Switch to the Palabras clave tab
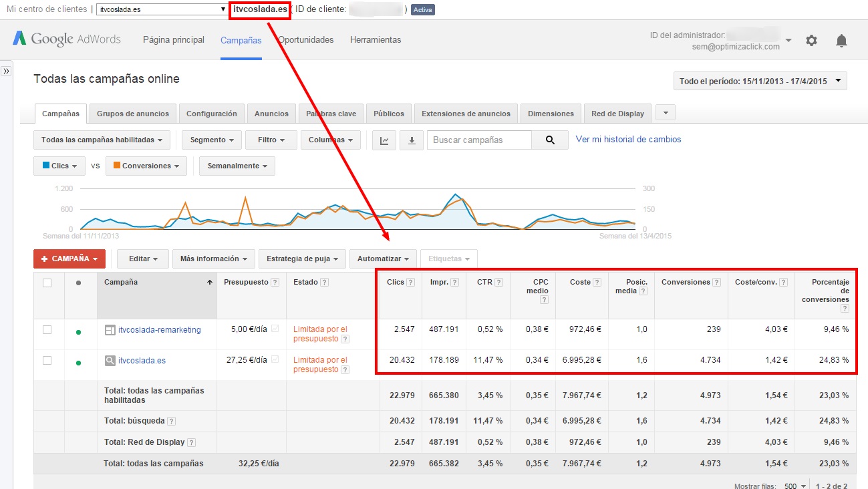Viewport: 868px width, 489px height. (x=331, y=114)
